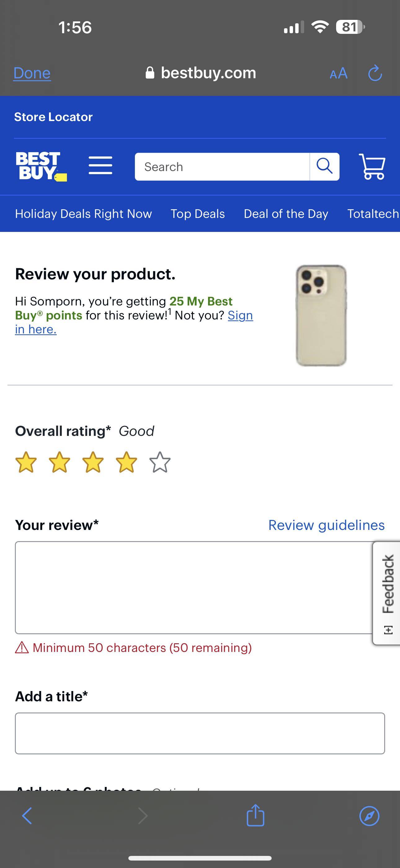Screen dimensions: 400x868
Task: Open Deal of the Day
Action: coord(286,214)
